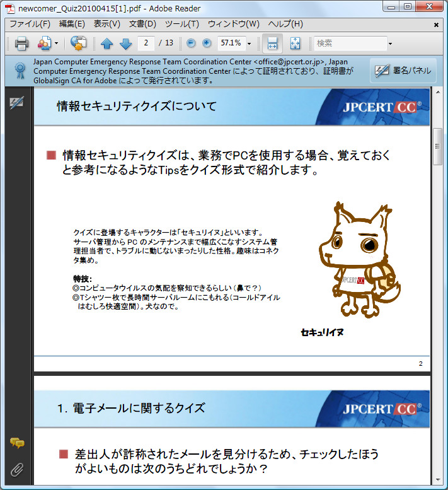Open the ウィンドウ(W) menu
This screenshot has width=448, height=490.
click(x=234, y=24)
